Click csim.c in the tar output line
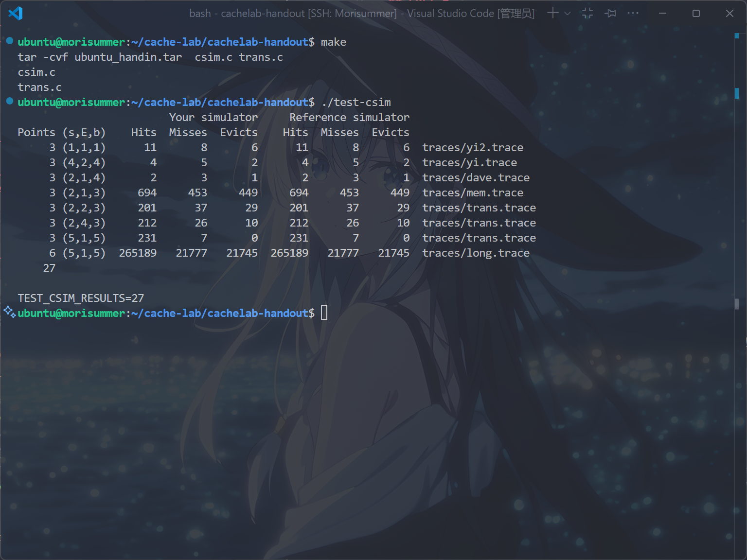The height and width of the screenshot is (560, 747). [x=213, y=57]
